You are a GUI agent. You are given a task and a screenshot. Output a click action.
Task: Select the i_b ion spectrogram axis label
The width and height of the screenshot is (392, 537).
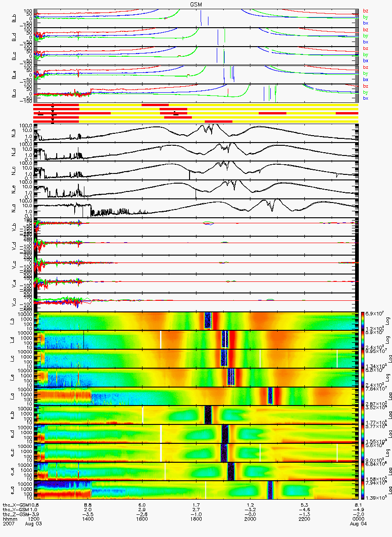(x=13, y=321)
